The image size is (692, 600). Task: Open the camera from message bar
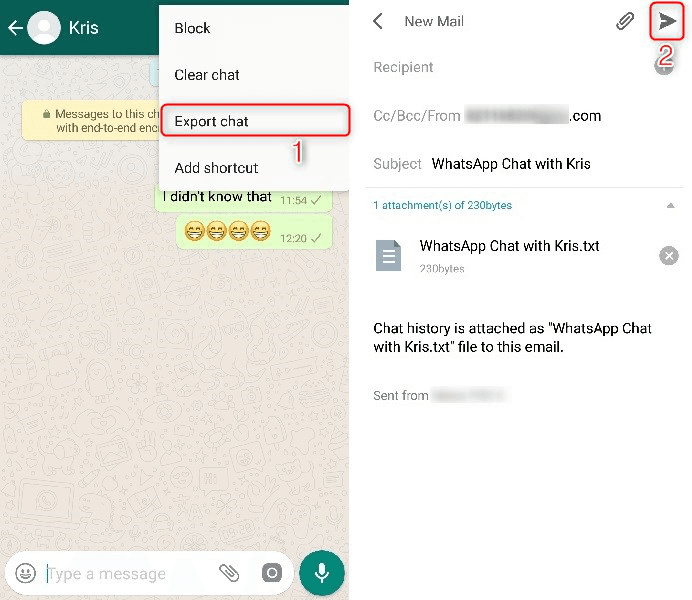point(271,573)
